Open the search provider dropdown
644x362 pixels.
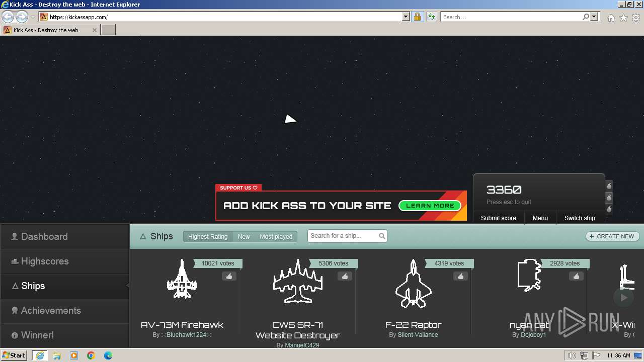(x=594, y=17)
